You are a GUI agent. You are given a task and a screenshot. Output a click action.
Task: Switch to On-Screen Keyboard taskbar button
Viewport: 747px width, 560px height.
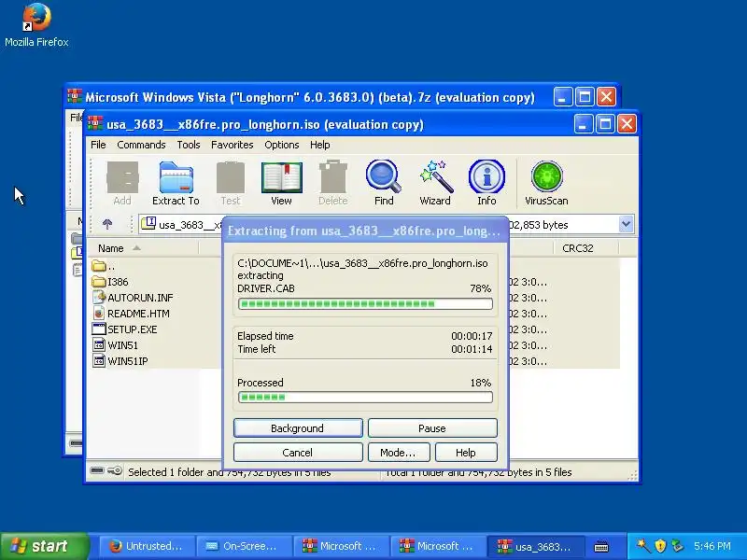coord(244,546)
